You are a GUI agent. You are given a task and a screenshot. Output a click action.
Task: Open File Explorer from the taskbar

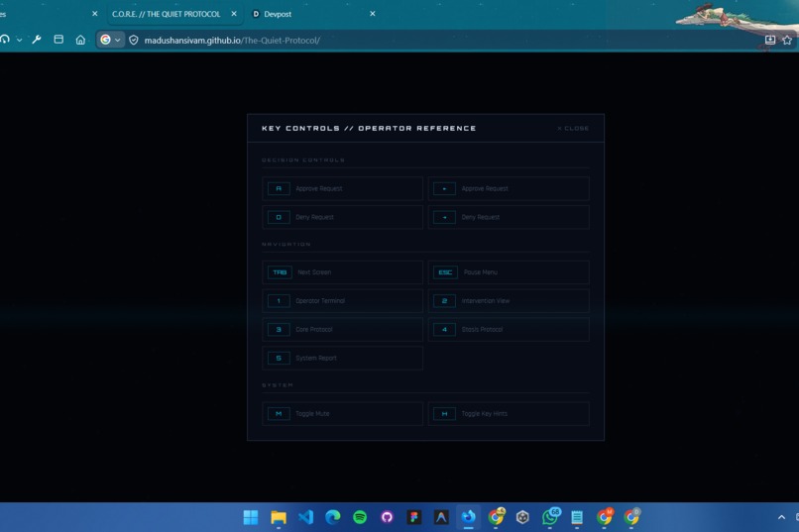[279, 517]
